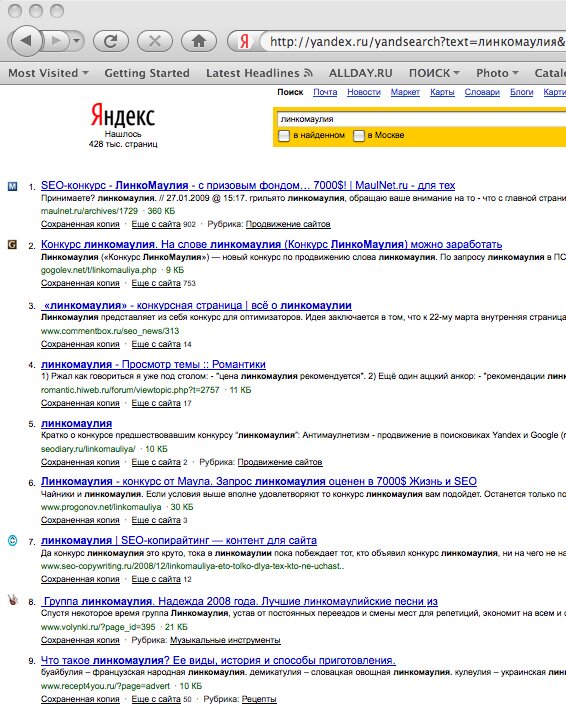
Task: Open 'линкомаулия - Просмотр темы :: Романтики'
Action: pyautogui.click(x=153, y=364)
